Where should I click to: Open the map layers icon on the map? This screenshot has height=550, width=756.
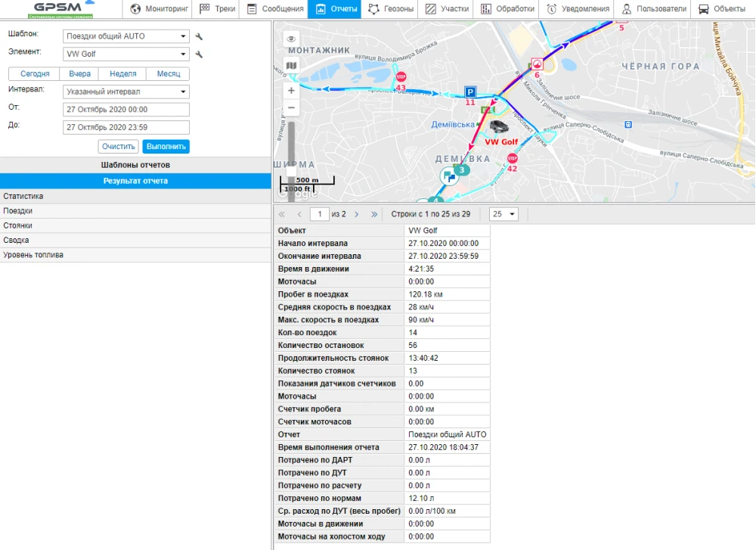click(291, 66)
